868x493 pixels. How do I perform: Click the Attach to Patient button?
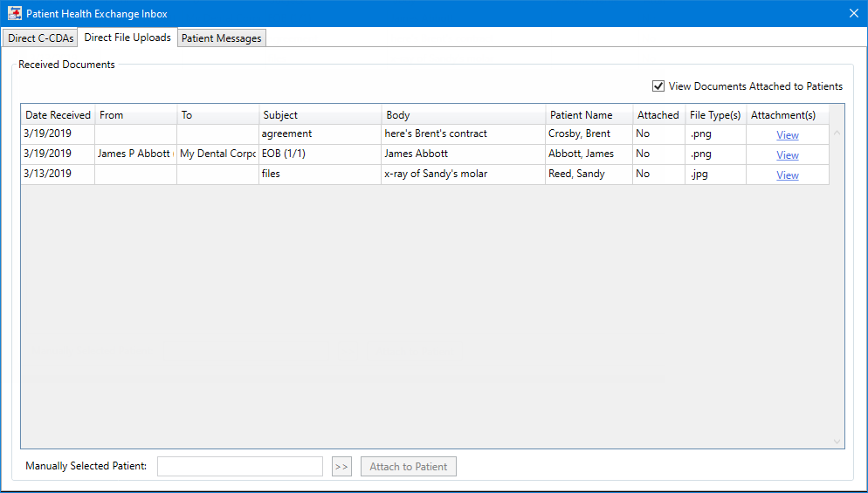pos(408,467)
